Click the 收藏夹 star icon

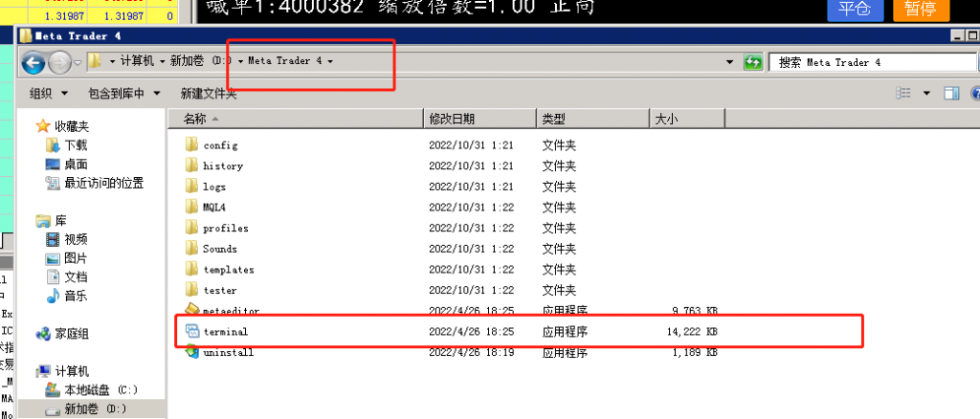43,126
